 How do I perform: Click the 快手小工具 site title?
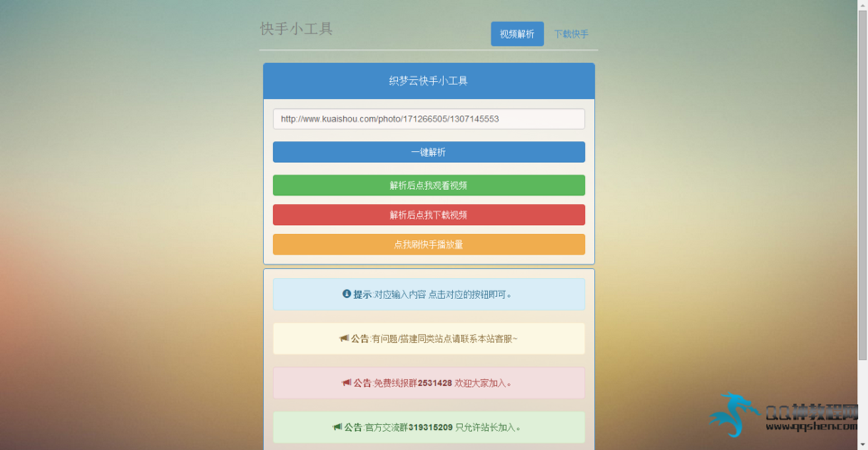(296, 29)
